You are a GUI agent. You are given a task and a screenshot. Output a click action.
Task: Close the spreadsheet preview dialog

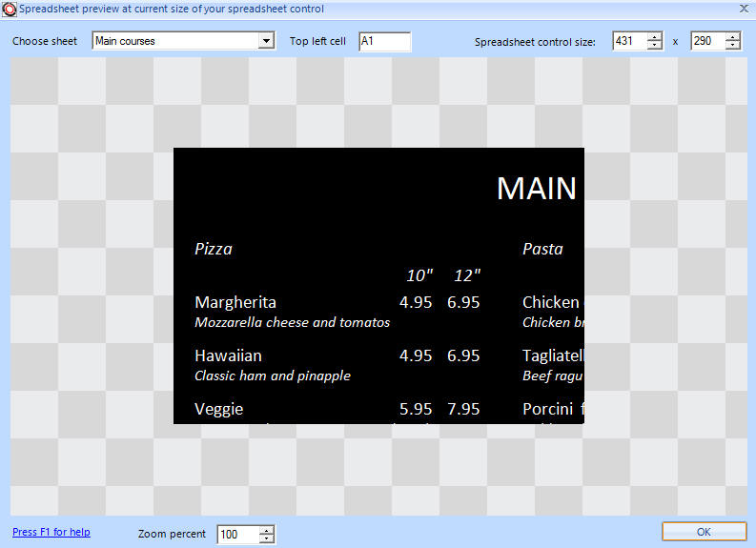744,9
